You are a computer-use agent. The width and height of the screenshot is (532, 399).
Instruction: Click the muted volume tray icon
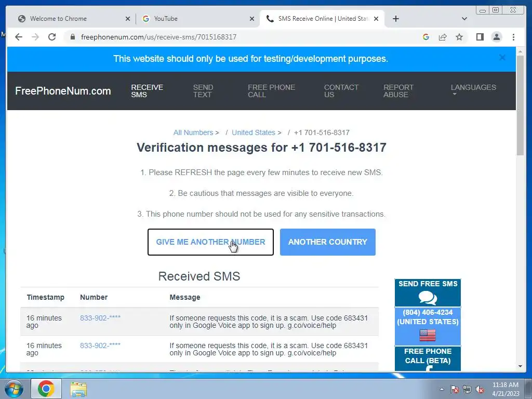pyautogui.click(x=480, y=389)
